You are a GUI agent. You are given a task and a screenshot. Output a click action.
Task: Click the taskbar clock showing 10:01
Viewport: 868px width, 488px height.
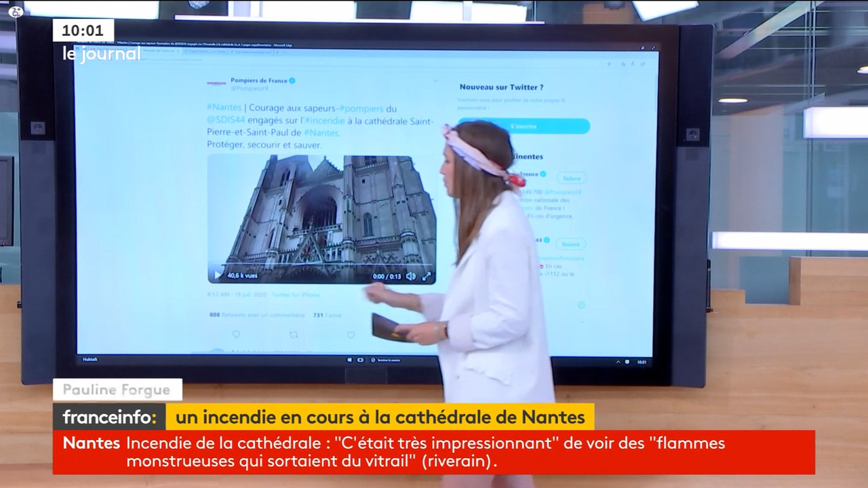pos(642,362)
